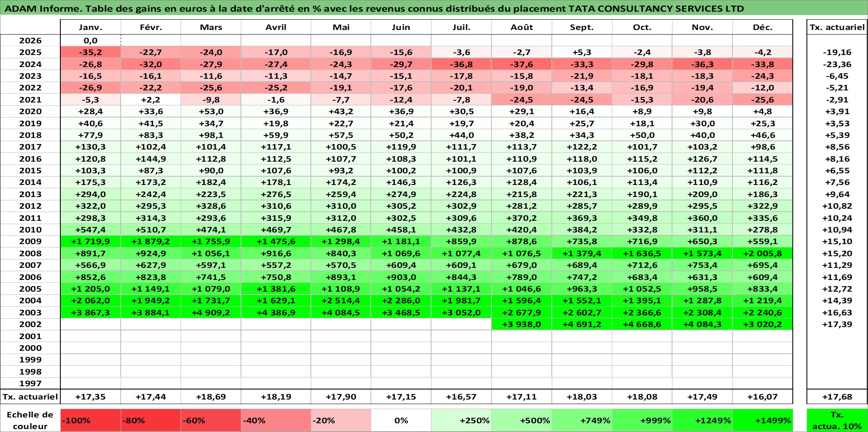Select the -20% pale red swatch
868x432 pixels.
341,420
